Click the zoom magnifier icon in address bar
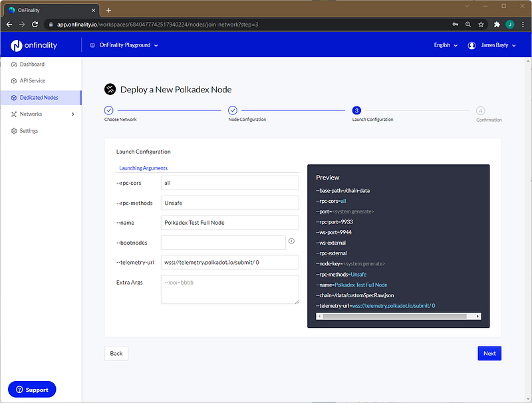The height and width of the screenshot is (403, 532). 468,25
